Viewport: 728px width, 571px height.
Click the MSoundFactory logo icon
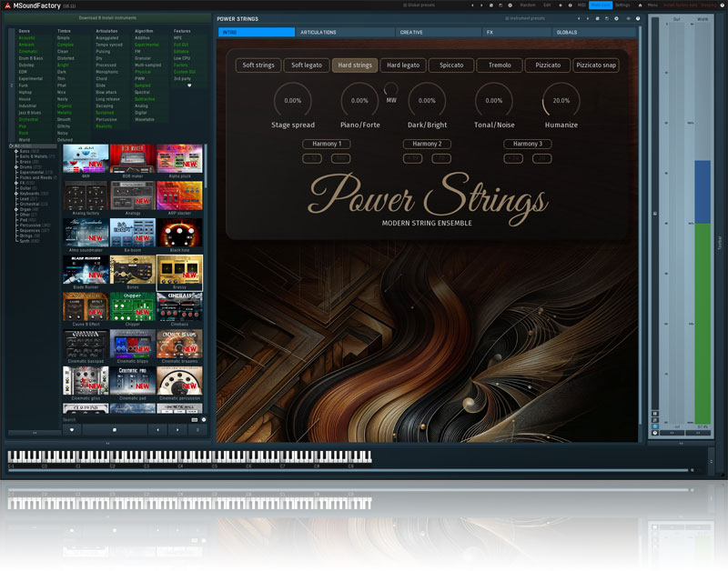pyautogui.click(x=6, y=5)
